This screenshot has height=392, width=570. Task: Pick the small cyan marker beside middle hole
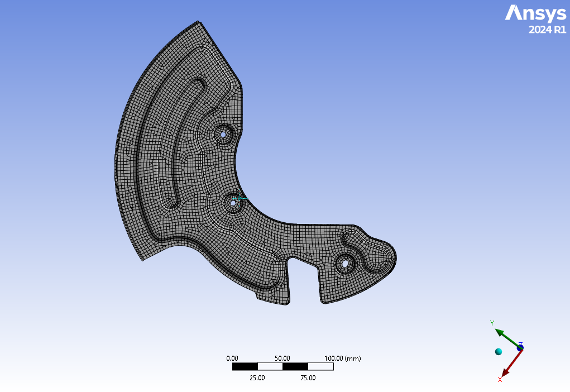tap(240, 198)
